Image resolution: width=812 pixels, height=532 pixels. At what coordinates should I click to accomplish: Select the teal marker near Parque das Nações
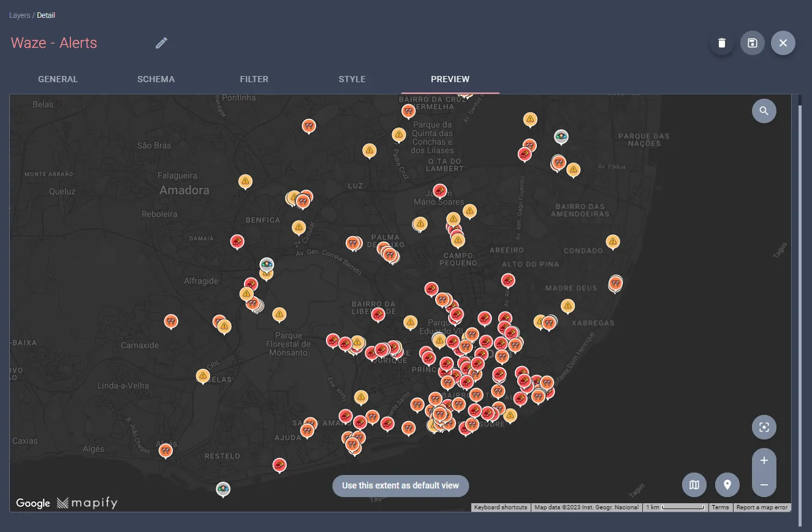[561, 137]
